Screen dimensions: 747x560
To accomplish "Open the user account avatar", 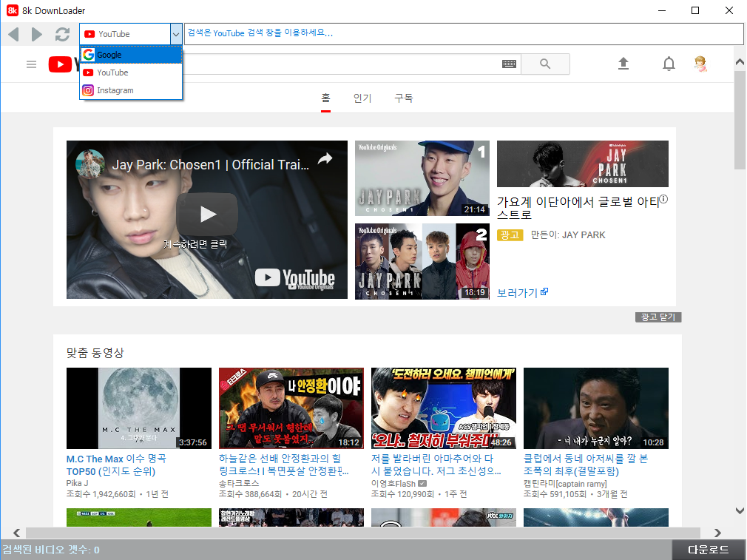I will 700,64.
